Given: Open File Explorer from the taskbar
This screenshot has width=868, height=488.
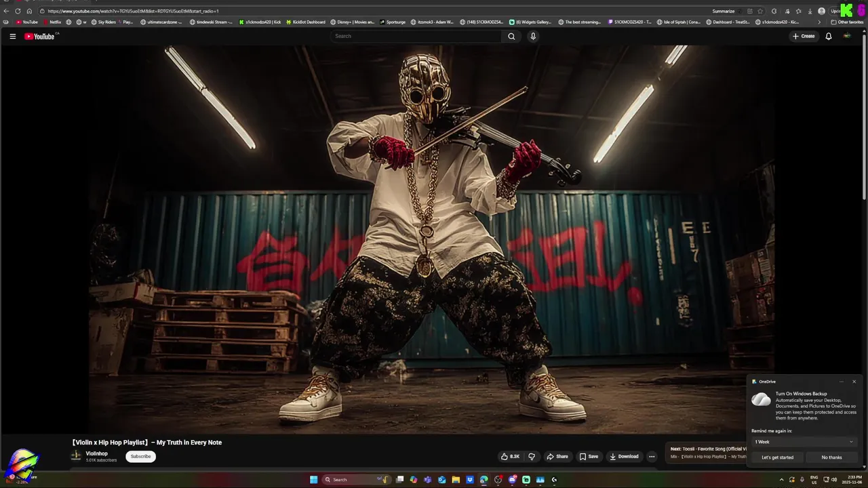Looking at the screenshot, I should click(x=456, y=479).
